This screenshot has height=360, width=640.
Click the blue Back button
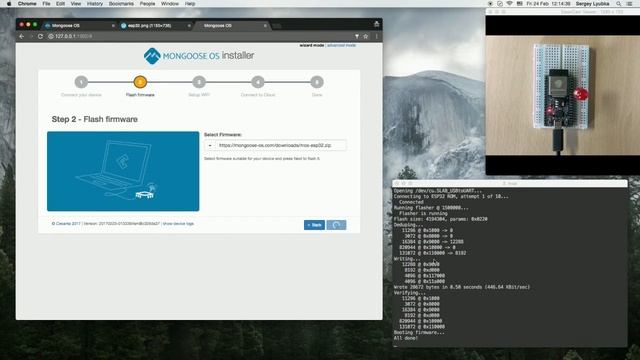314,225
